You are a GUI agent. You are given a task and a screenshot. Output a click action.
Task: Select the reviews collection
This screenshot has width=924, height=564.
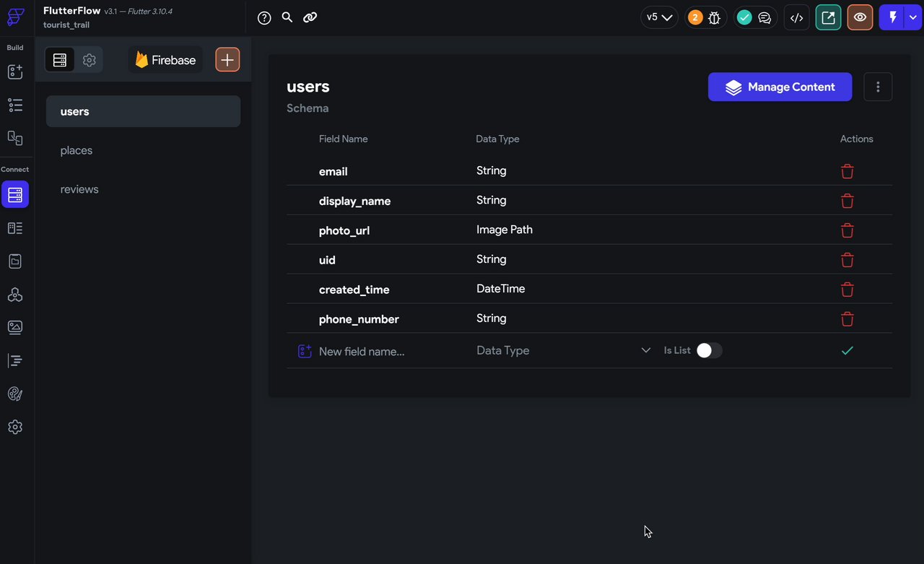point(79,189)
